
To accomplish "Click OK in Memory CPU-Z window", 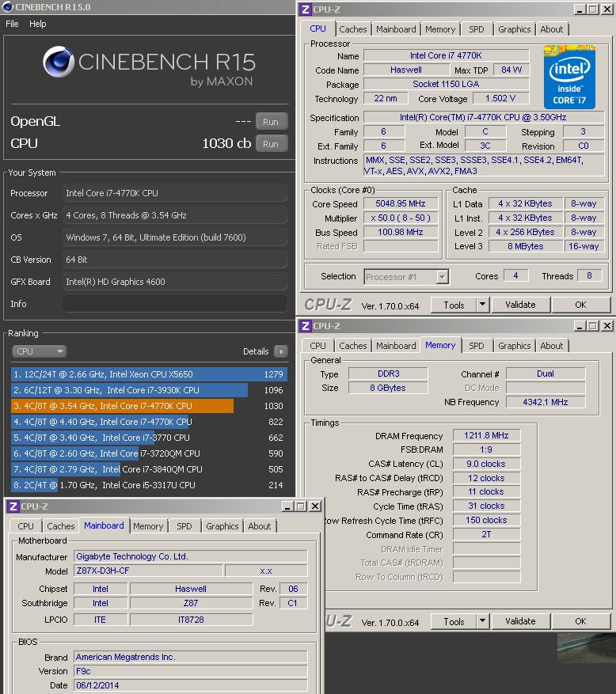I will [x=580, y=621].
